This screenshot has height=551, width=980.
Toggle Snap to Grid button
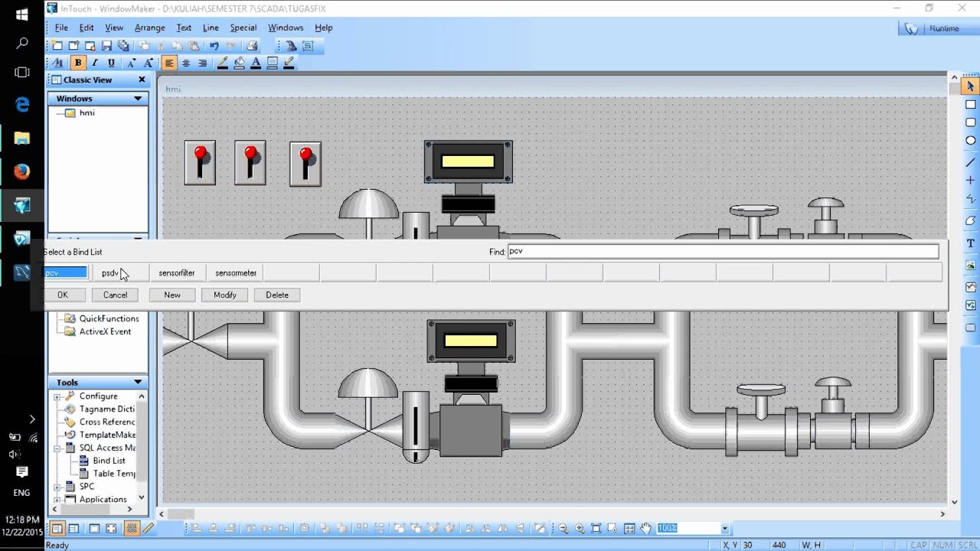point(132,528)
